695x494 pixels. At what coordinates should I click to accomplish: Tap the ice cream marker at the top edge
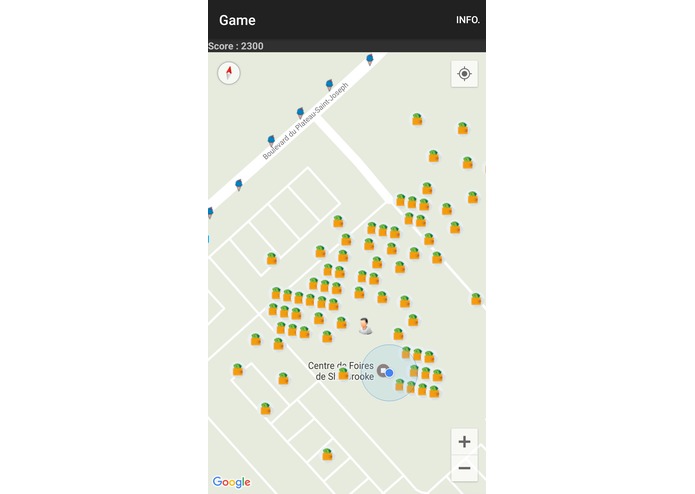coord(370,59)
